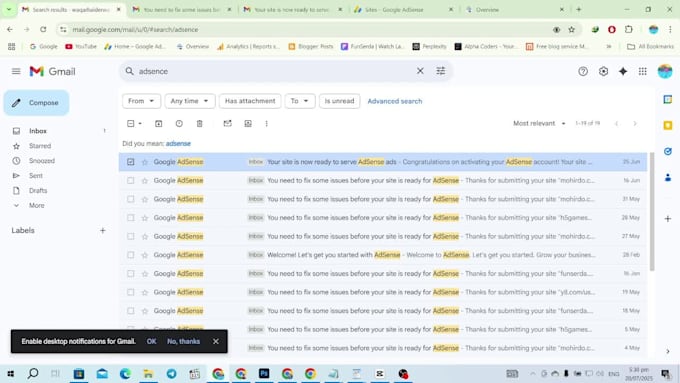Open the Starred folder
The image size is (680, 383).
click(40, 146)
